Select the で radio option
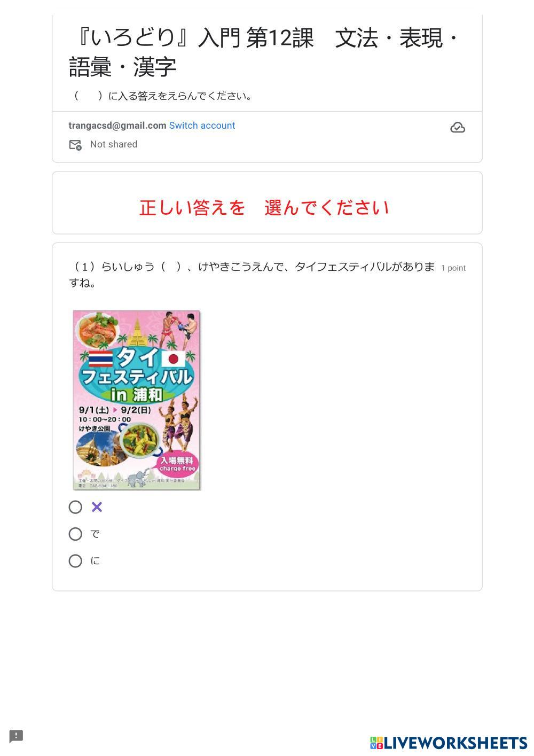The width and height of the screenshot is (534, 756). (75, 534)
